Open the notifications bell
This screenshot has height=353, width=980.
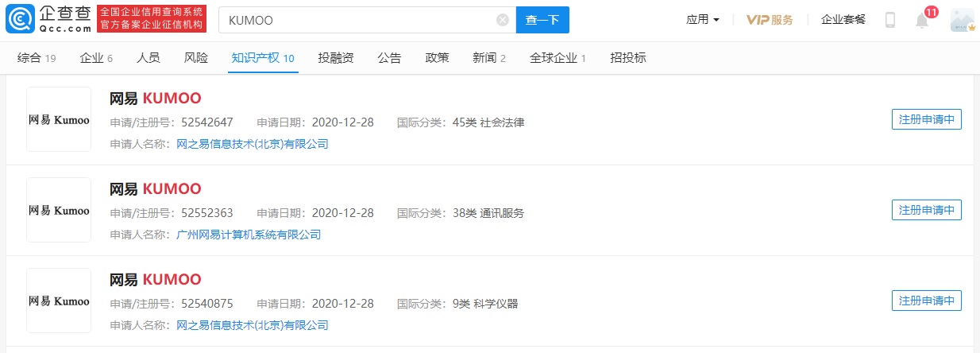[x=922, y=20]
